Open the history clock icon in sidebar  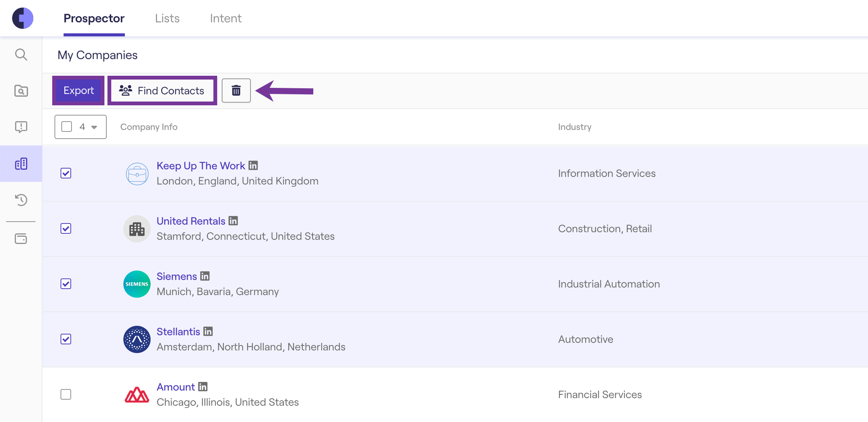pos(21,200)
